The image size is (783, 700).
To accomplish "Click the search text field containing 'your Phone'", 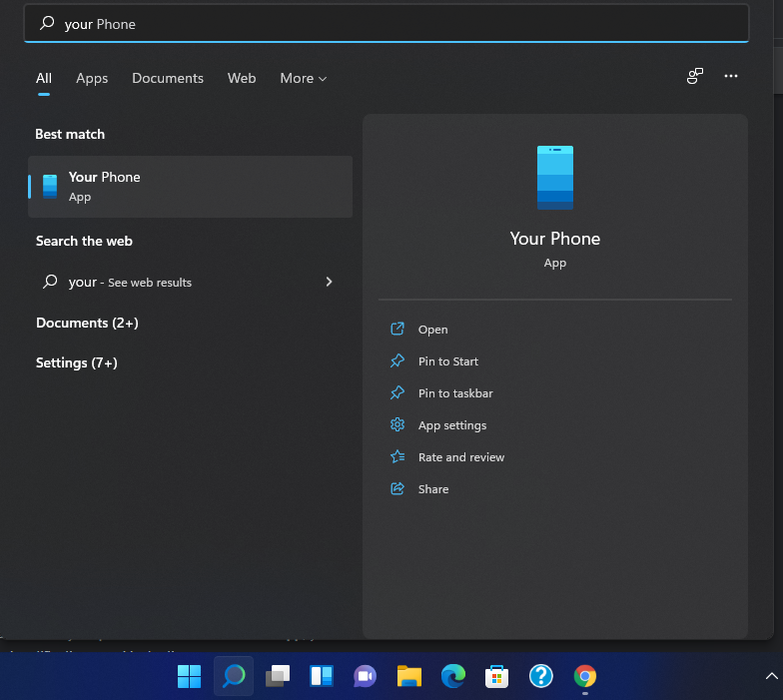I will pos(386,24).
